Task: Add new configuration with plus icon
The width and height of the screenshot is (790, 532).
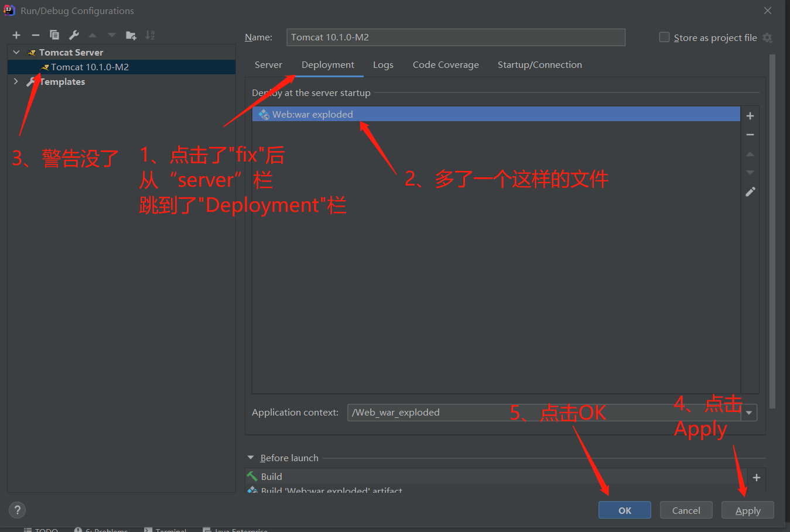Action: click(x=16, y=35)
